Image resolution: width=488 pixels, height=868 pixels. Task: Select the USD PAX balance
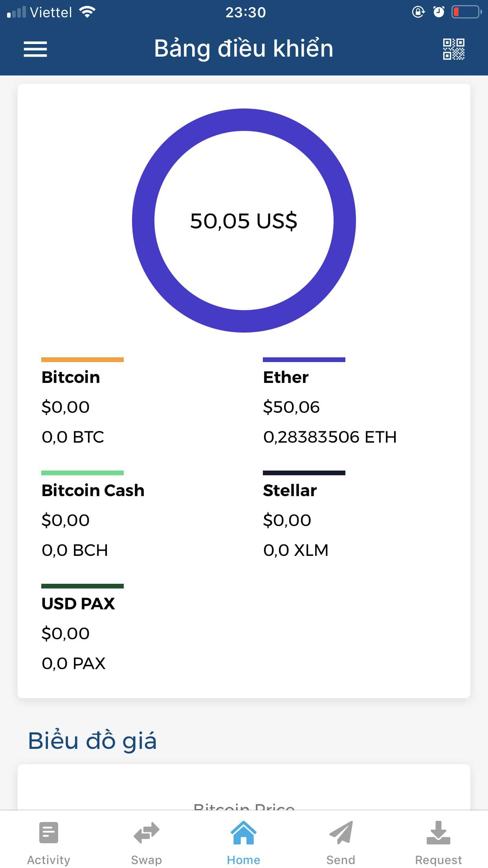tap(78, 633)
